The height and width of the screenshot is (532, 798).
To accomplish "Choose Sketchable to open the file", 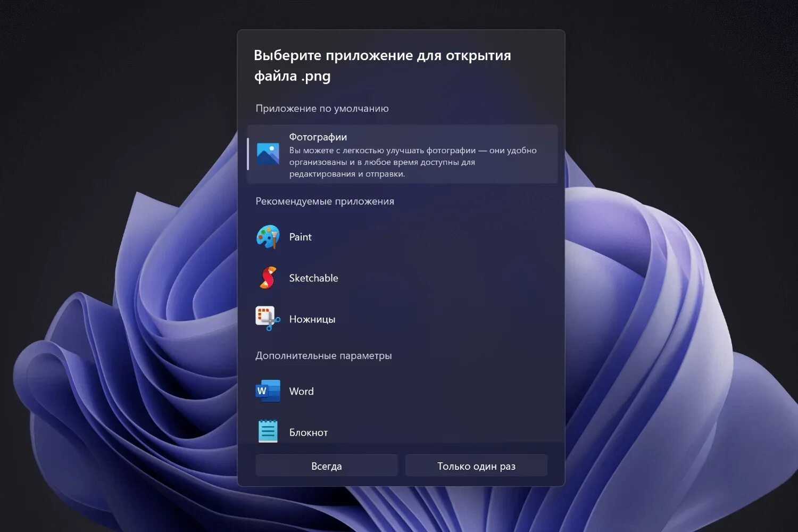I will (x=402, y=278).
